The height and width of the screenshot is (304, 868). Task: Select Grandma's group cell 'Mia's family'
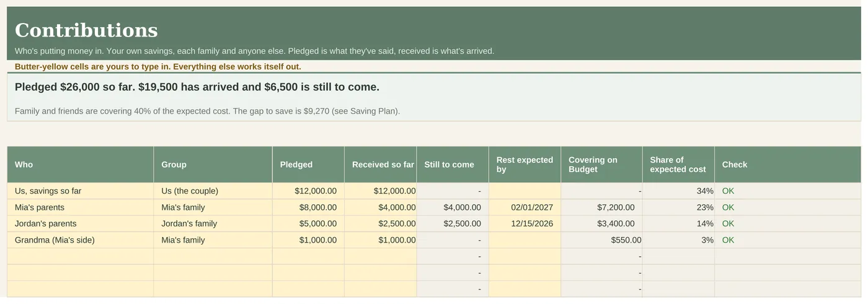(213, 240)
